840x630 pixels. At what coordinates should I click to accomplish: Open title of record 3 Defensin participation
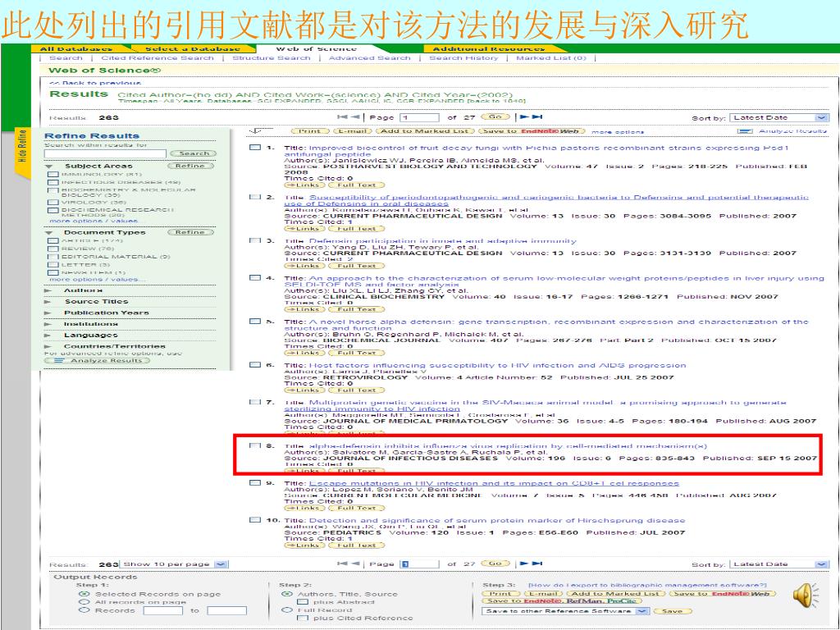click(442, 241)
